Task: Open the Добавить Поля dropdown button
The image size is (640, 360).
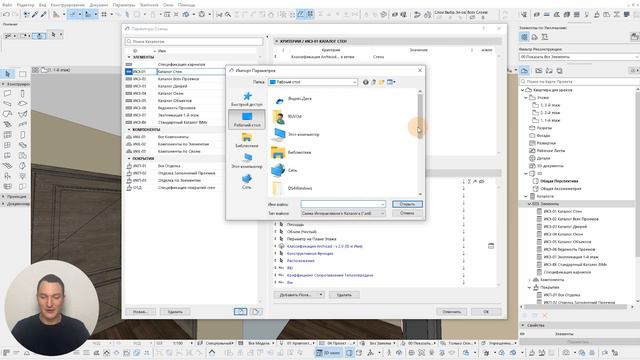Action: [x=299, y=295]
